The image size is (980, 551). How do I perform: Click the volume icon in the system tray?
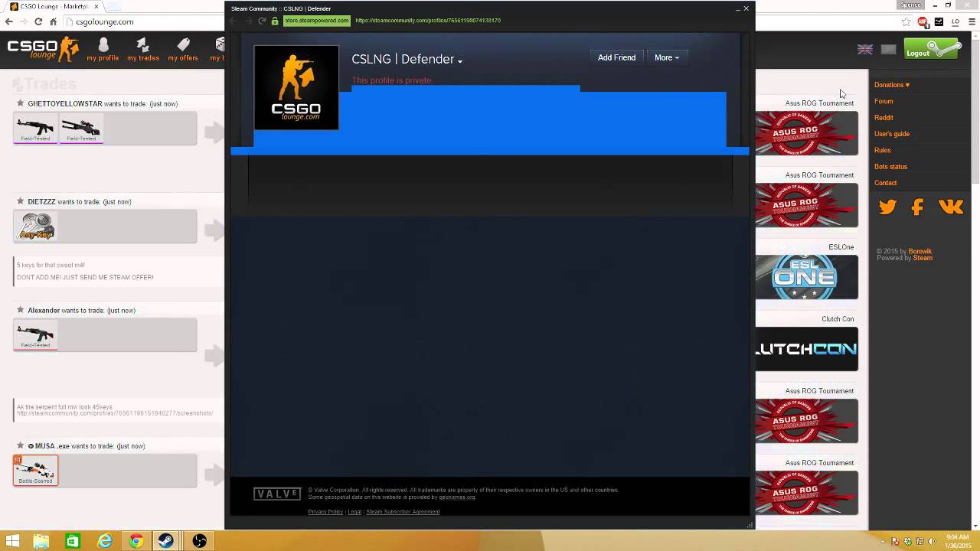931,541
